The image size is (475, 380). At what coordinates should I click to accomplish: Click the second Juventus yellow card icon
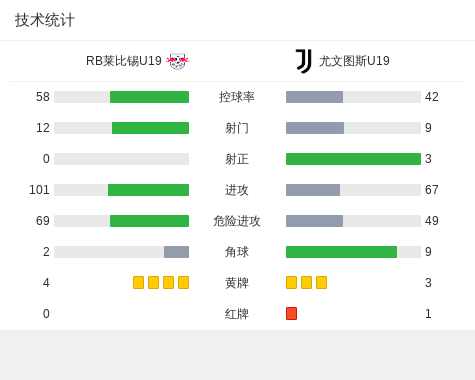[306, 283]
